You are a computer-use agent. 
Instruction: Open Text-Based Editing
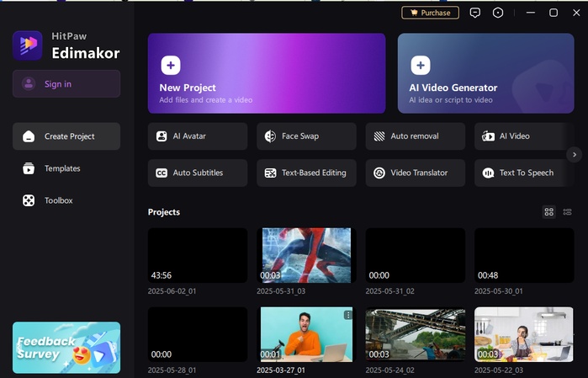click(306, 173)
